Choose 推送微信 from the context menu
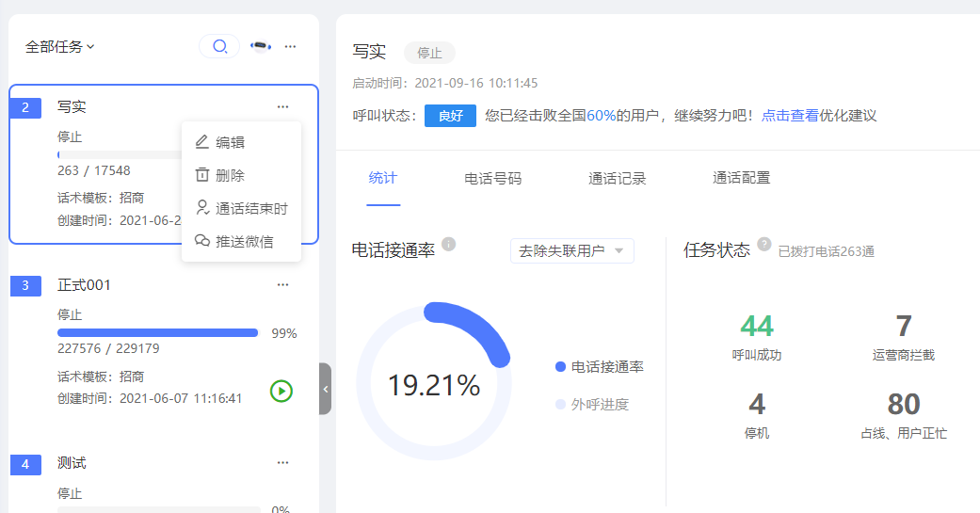Image resolution: width=980 pixels, height=513 pixels. [241, 242]
